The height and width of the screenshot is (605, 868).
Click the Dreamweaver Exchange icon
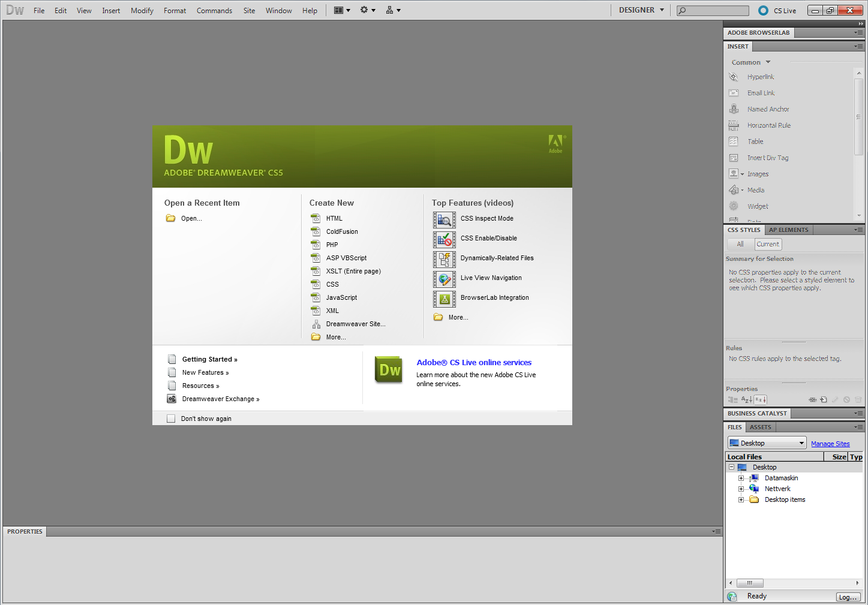(x=172, y=399)
